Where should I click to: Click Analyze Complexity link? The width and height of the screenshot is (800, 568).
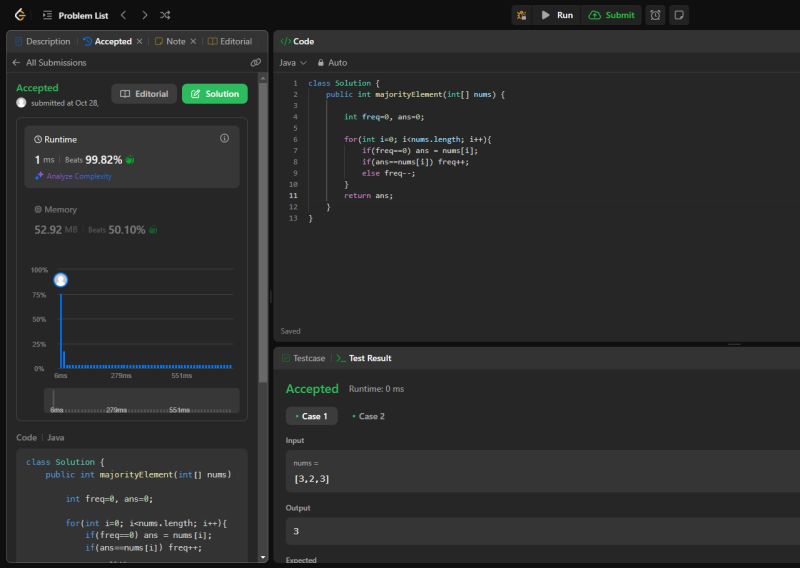click(x=73, y=176)
